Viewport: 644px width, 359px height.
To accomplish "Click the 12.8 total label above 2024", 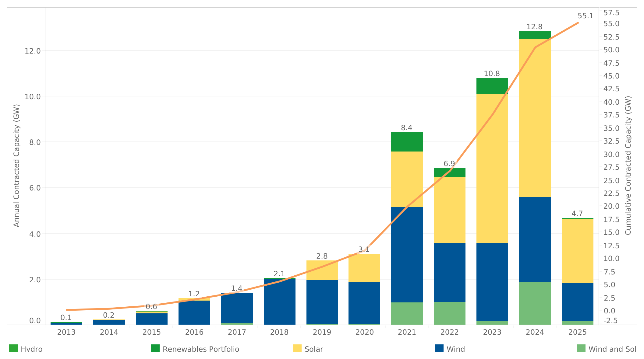I will (x=535, y=27).
